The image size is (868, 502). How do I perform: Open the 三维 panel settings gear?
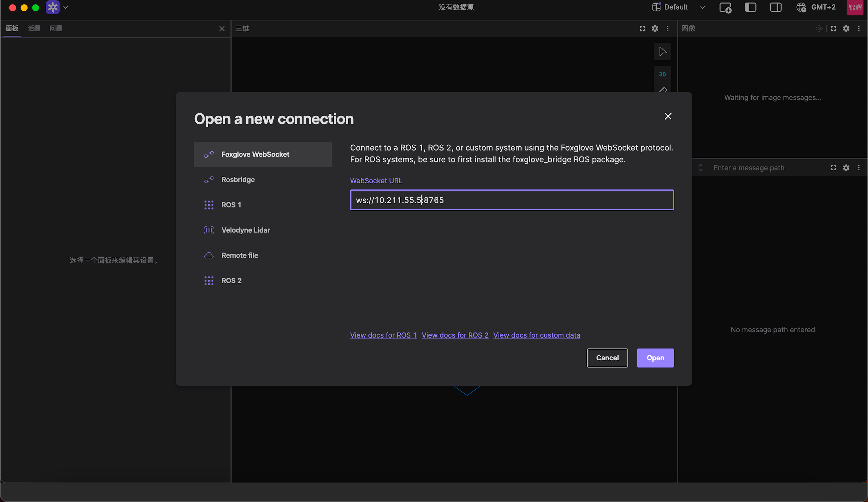655,29
